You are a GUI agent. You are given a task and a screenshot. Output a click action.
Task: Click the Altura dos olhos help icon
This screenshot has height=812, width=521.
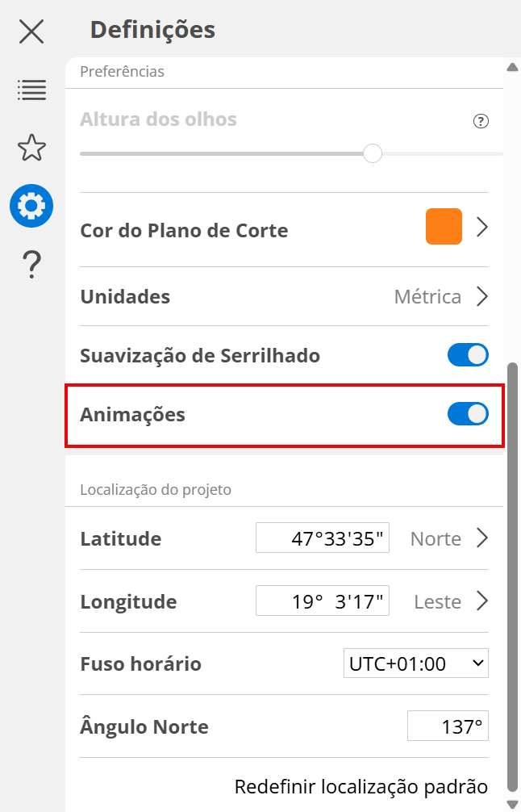(481, 121)
